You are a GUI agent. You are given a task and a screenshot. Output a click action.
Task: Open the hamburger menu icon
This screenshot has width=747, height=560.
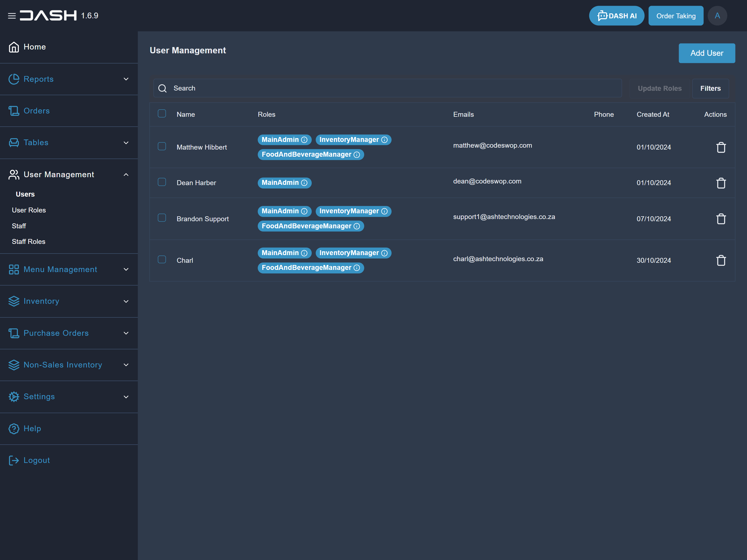tap(12, 16)
